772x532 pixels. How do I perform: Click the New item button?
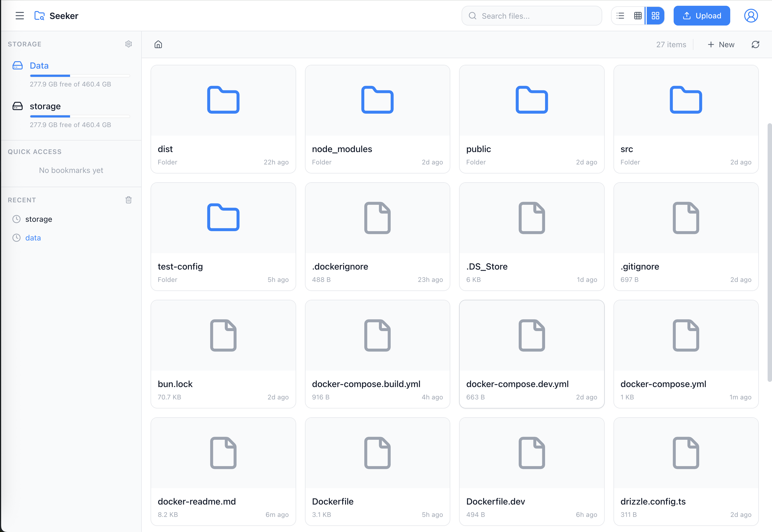(x=721, y=45)
